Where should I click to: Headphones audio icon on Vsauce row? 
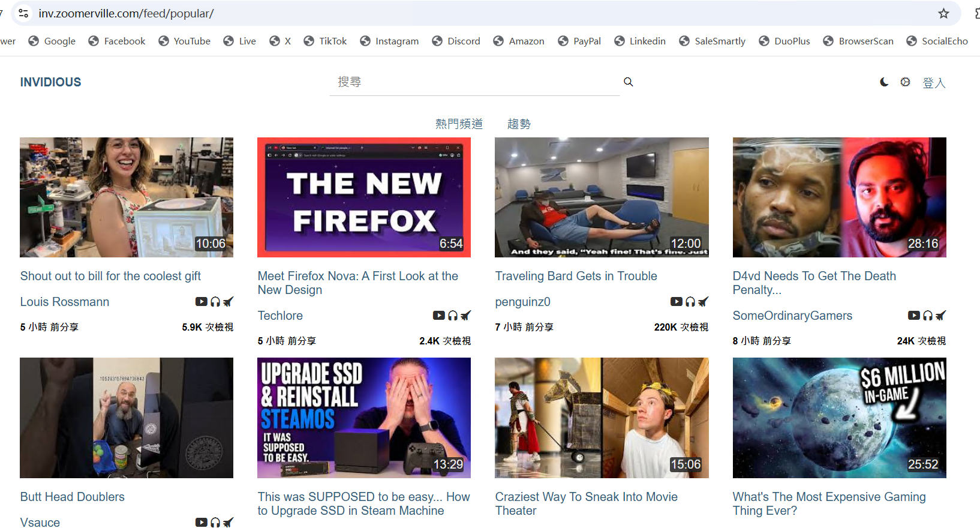pos(215,523)
